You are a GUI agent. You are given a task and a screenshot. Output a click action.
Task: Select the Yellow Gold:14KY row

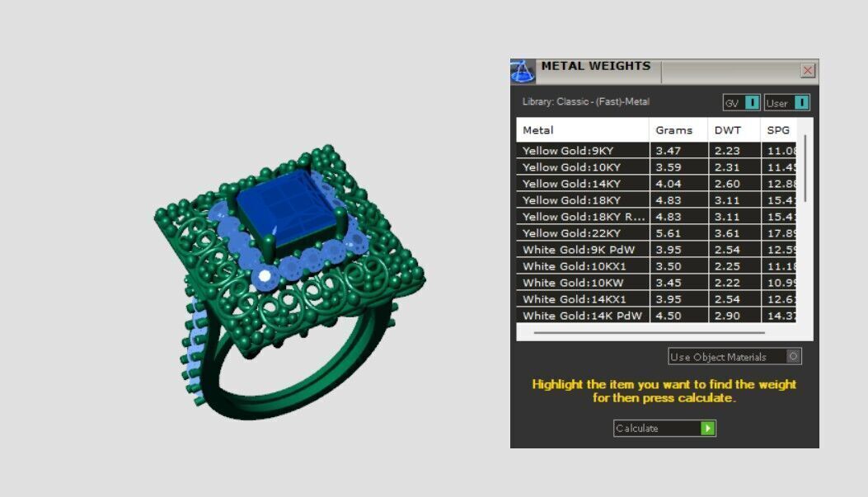click(x=656, y=184)
